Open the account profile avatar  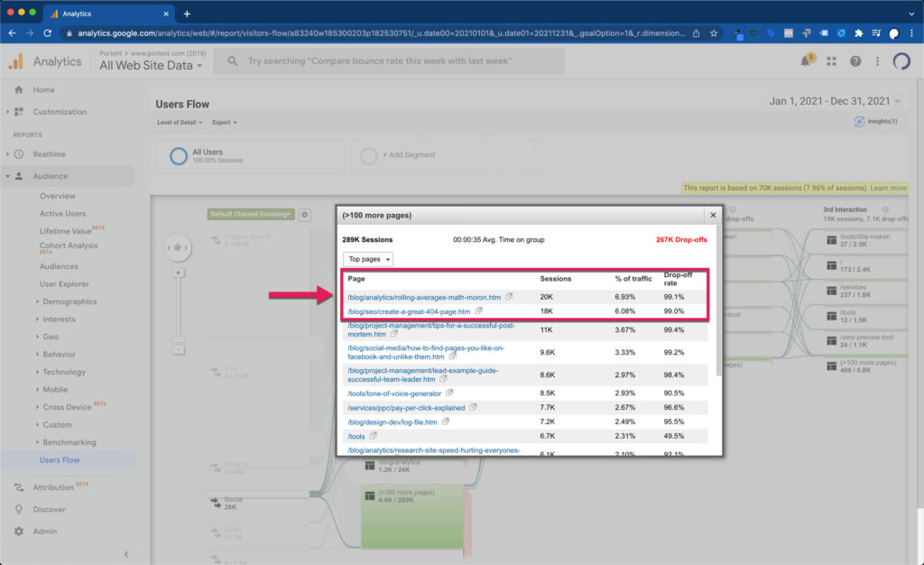click(901, 61)
